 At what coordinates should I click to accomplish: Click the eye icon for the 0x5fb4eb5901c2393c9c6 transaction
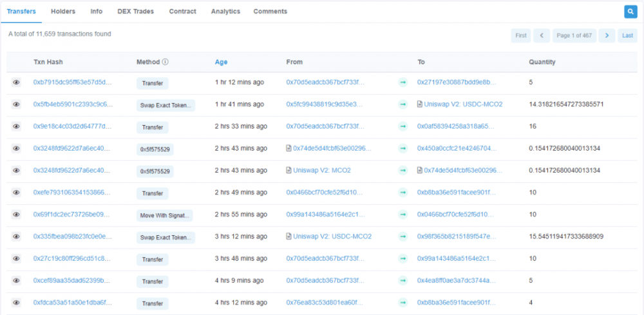click(17, 104)
